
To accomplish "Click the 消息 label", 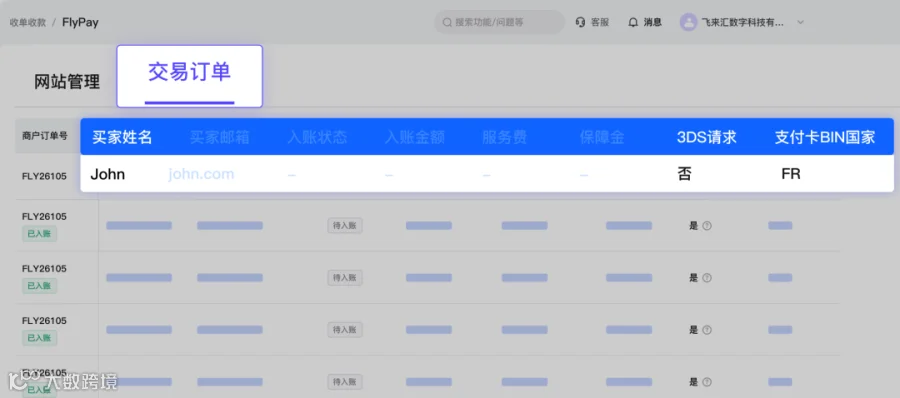I will (653, 22).
